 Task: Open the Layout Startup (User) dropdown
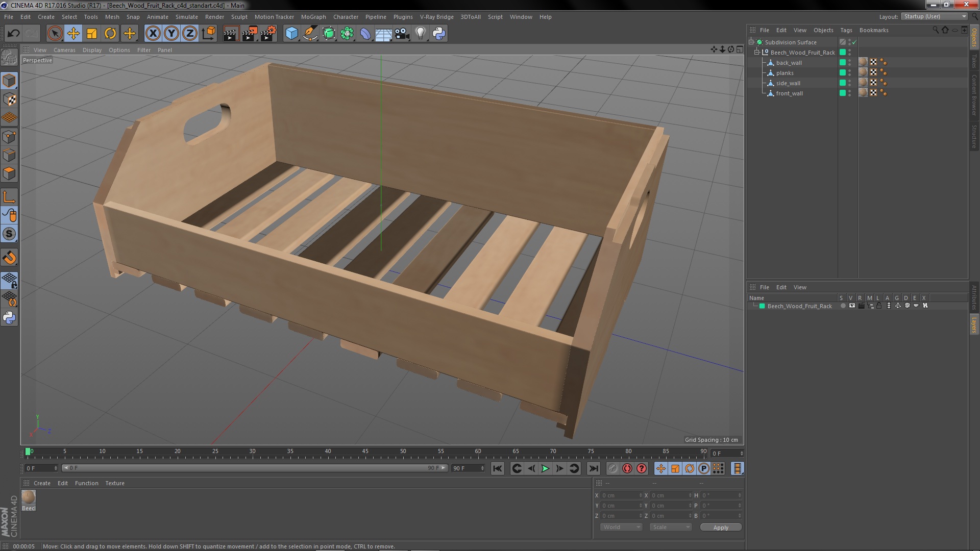[935, 16]
